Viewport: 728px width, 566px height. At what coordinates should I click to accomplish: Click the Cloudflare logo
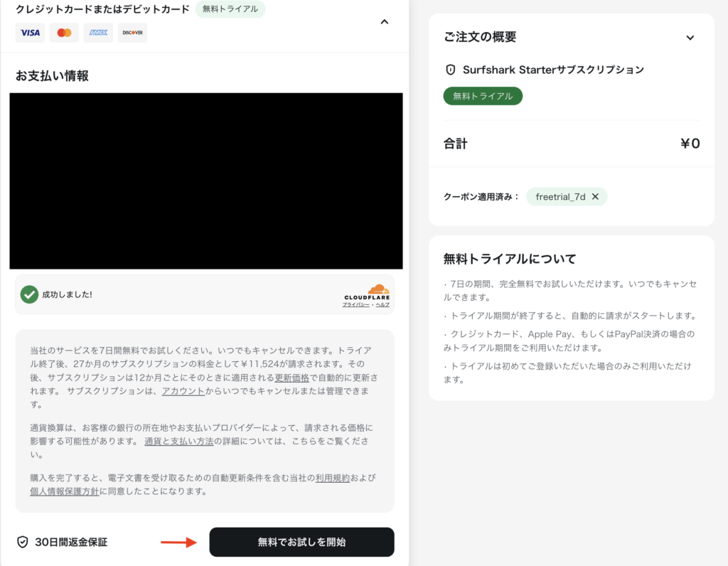(368, 292)
